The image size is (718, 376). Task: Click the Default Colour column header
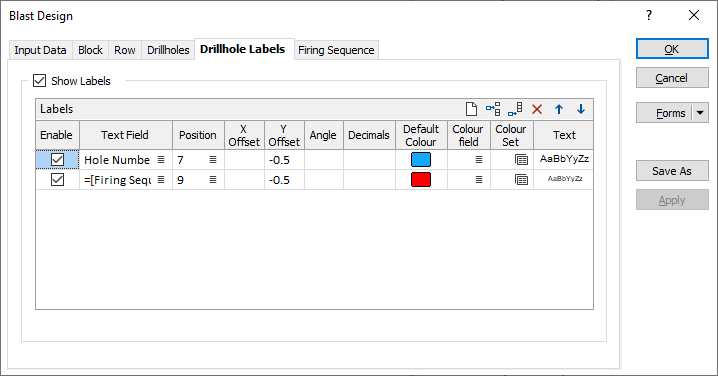(x=421, y=135)
